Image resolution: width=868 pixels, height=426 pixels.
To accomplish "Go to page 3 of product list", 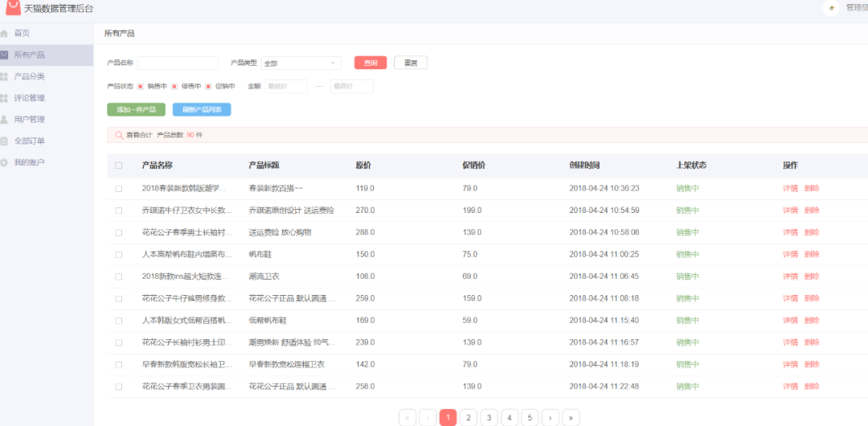I will 489,418.
